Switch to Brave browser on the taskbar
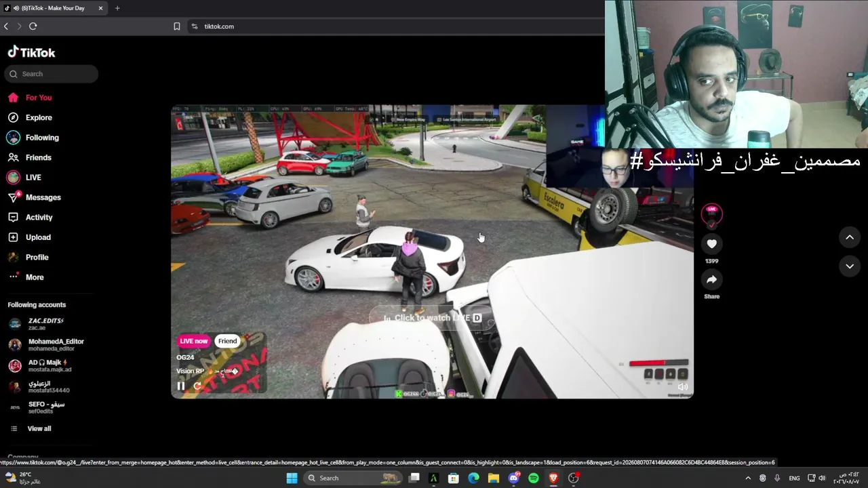The height and width of the screenshot is (488, 868). point(553,478)
